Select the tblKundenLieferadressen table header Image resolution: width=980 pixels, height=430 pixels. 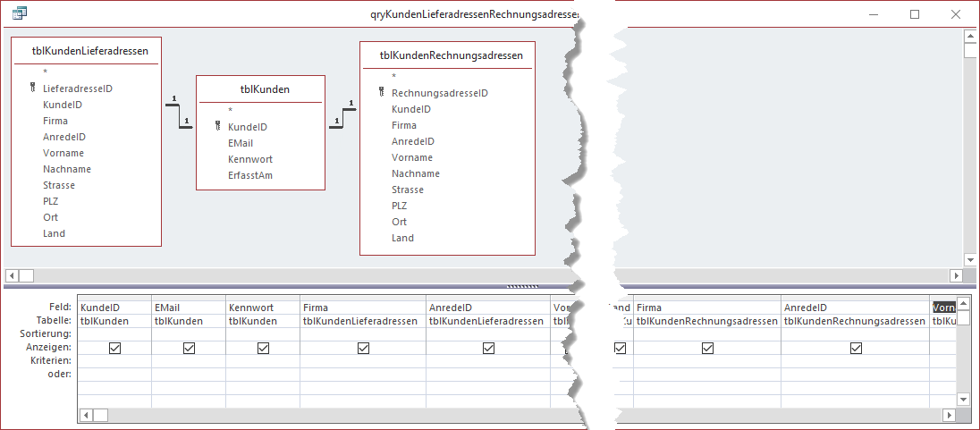(86, 51)
